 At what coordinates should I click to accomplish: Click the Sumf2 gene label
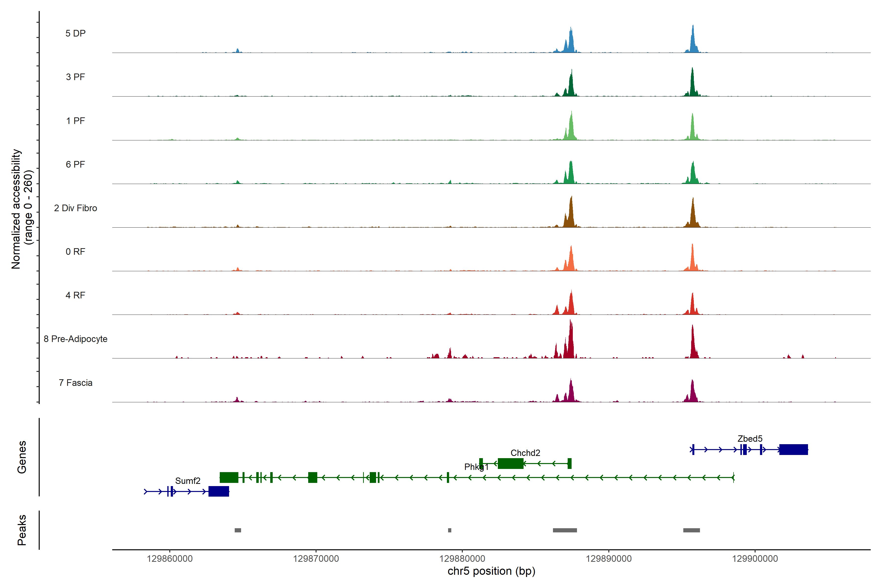pos(187,481)
